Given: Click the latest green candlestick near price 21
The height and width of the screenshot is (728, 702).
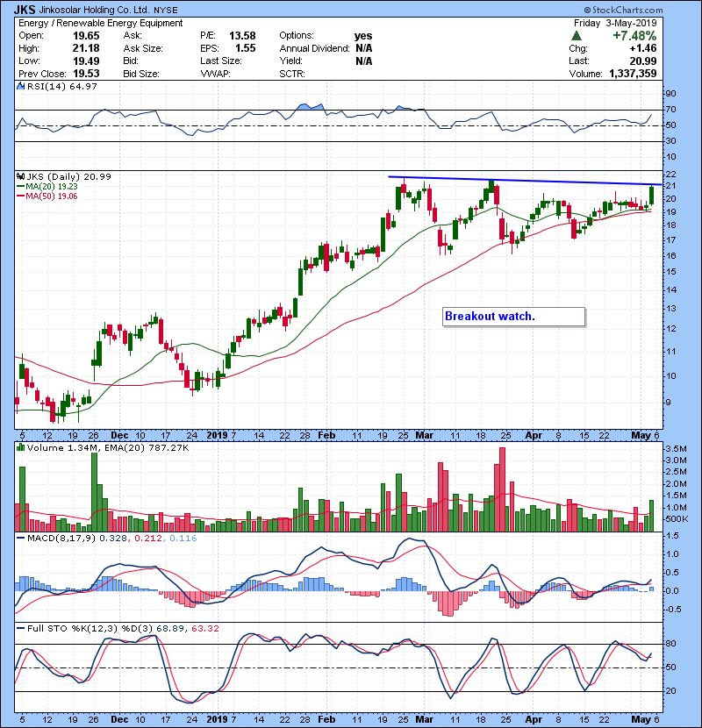Looking at the screenshot, I should coord(652,195).
